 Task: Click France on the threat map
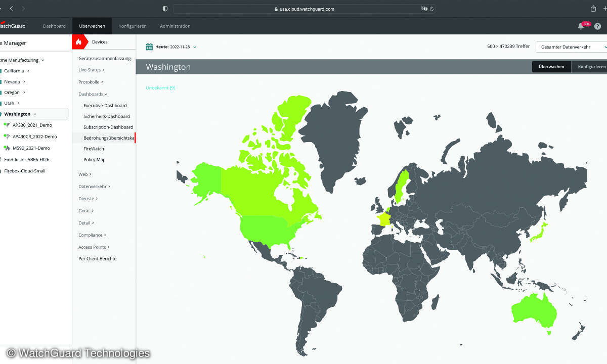pyautogui.click(x=384, y=220)
